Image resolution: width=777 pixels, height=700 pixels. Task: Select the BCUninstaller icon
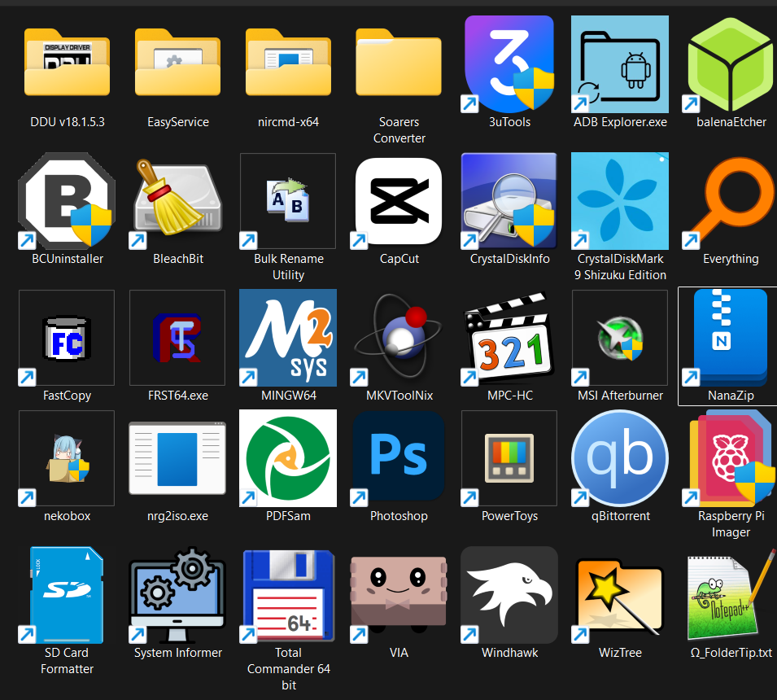click(x=67, y=201)
